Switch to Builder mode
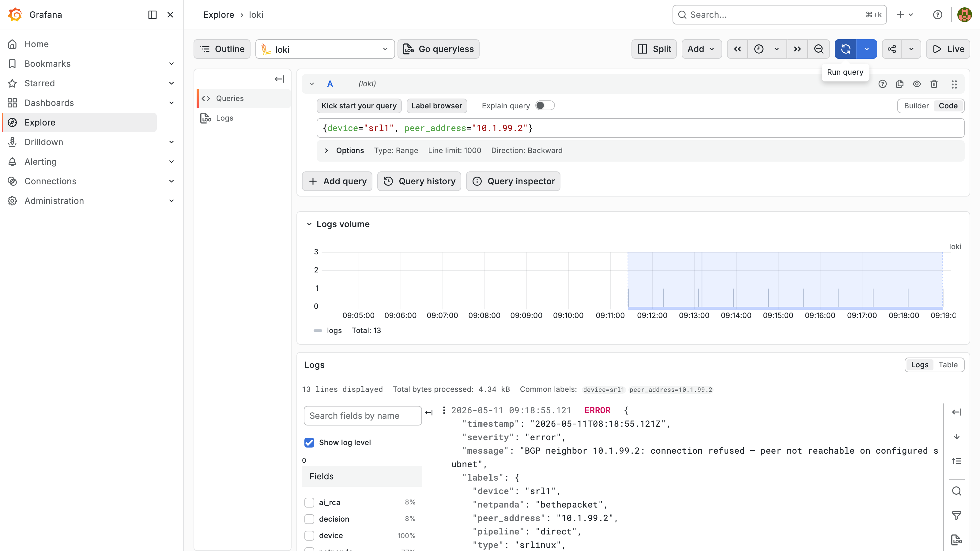Image resolution: width=980 pixels, height=551 pixels. (916, 106)
